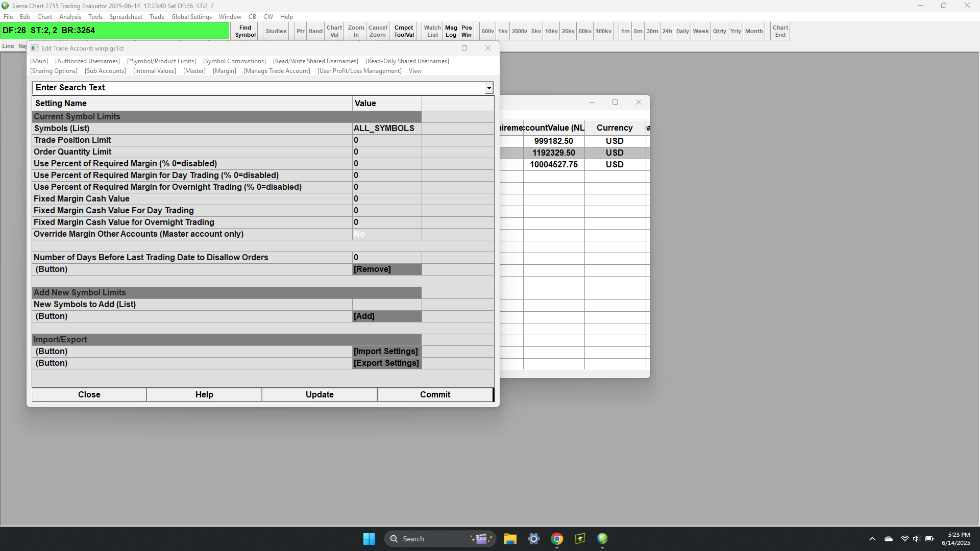
Task: Click the [Export Settings] button
Action: point(386,363)
